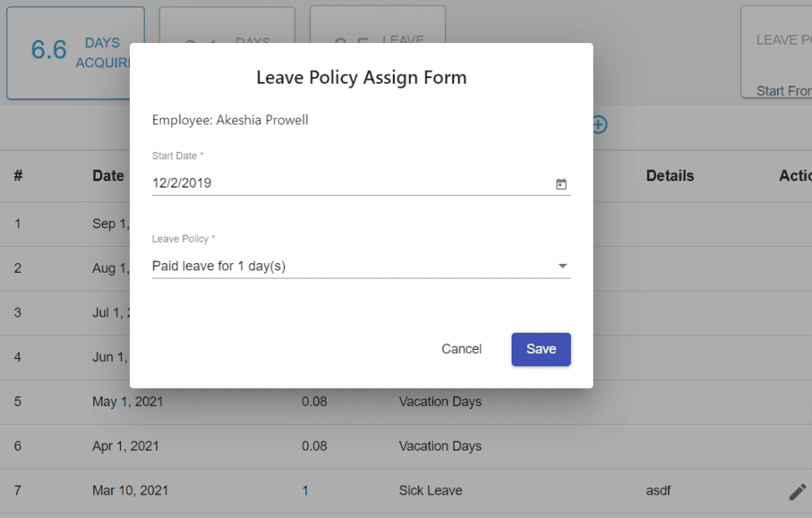
Task: Click the Date column header
Action: click(x=108, y=175)
